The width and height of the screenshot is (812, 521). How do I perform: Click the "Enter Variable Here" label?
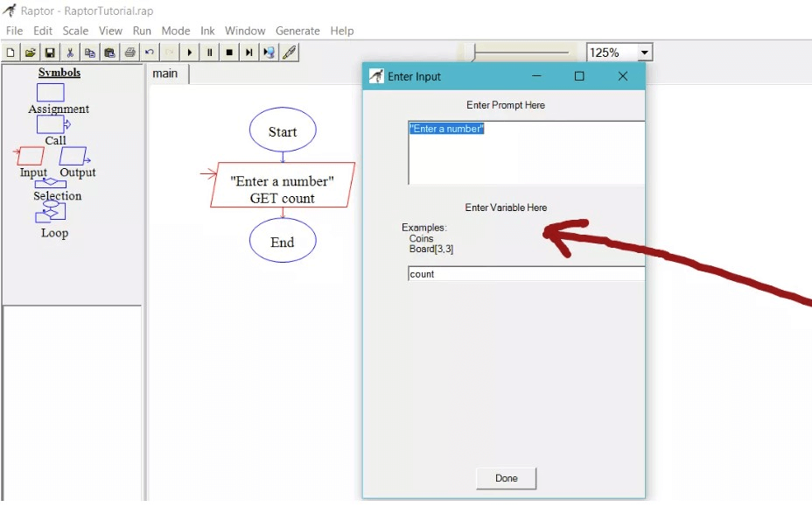506,208
